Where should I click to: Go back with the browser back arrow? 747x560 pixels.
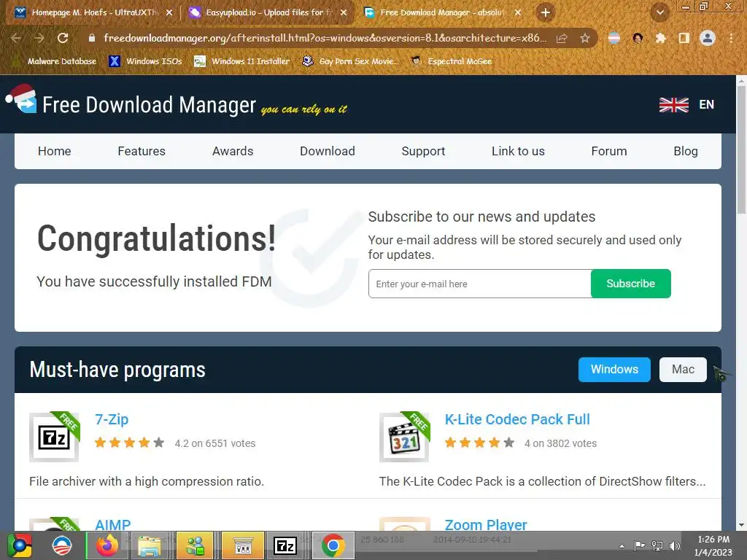[16, 38]
